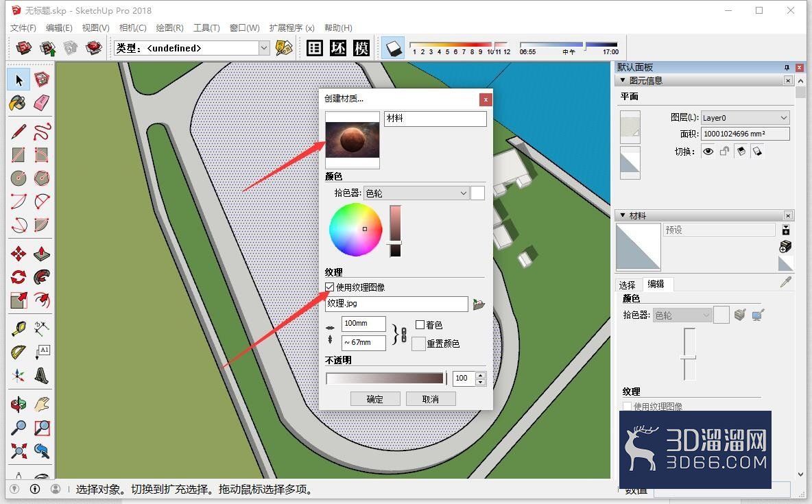Pick the eyedropper sample paint icon
812x504 pixels.
(x=785, y=282)
